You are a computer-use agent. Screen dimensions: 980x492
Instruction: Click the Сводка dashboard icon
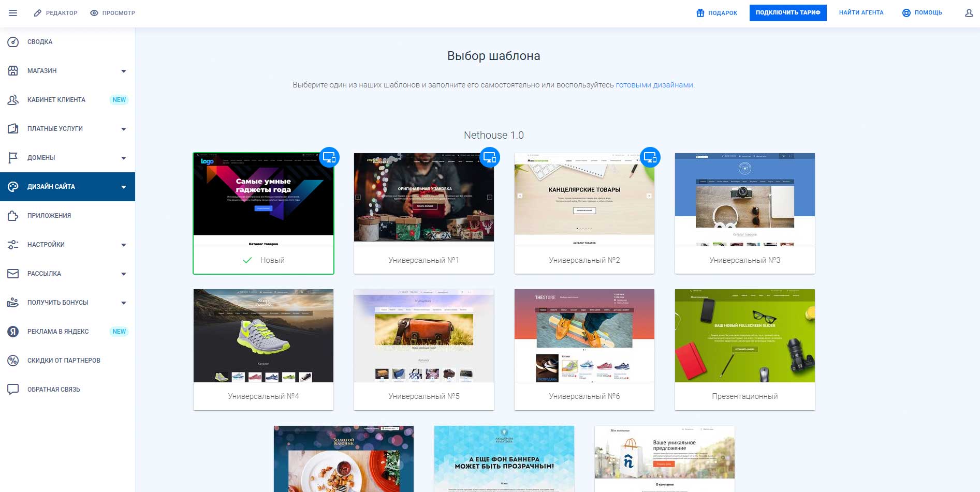[13, 42]
